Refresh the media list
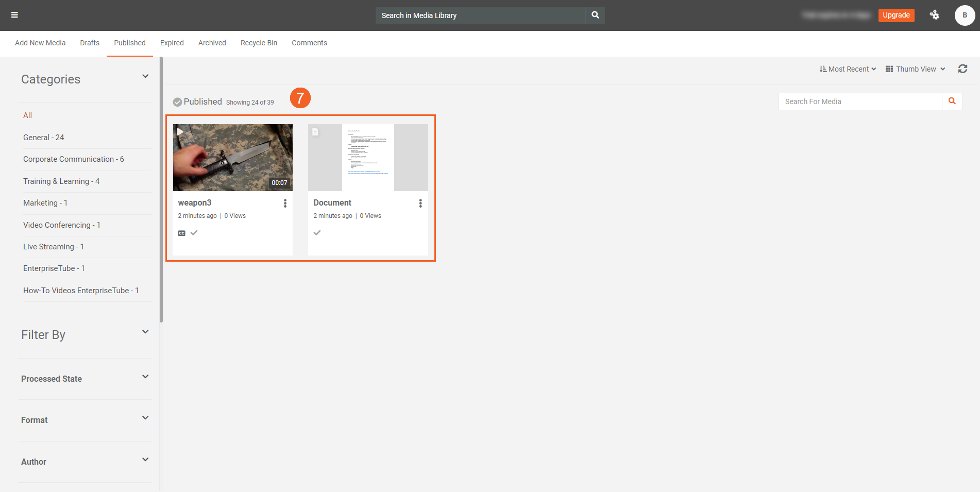This screenshot has width=980, height=492. [962, 69]
